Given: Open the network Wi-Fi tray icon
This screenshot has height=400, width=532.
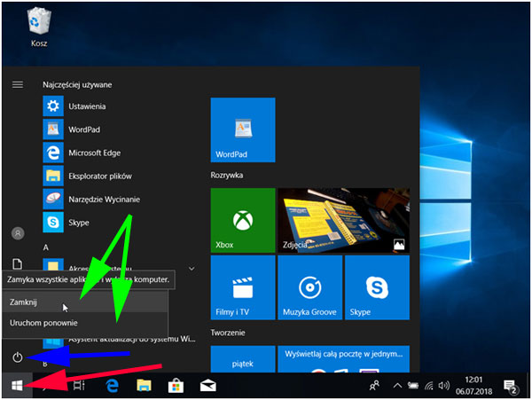Looking at the screenshot, I should click(429, 386).
